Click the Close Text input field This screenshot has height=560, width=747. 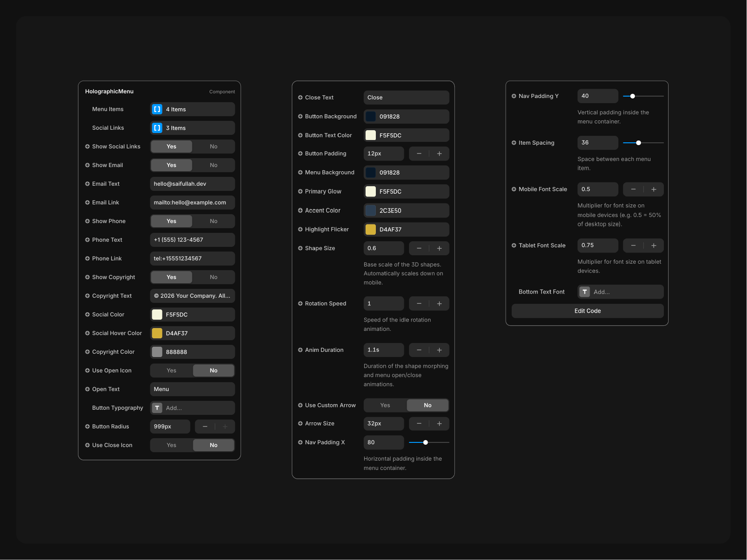point(406,98)
